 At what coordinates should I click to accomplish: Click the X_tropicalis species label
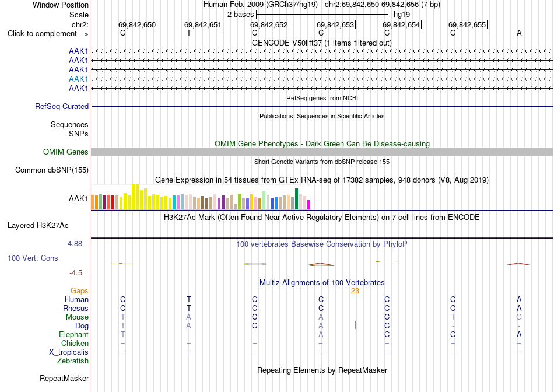69,352
